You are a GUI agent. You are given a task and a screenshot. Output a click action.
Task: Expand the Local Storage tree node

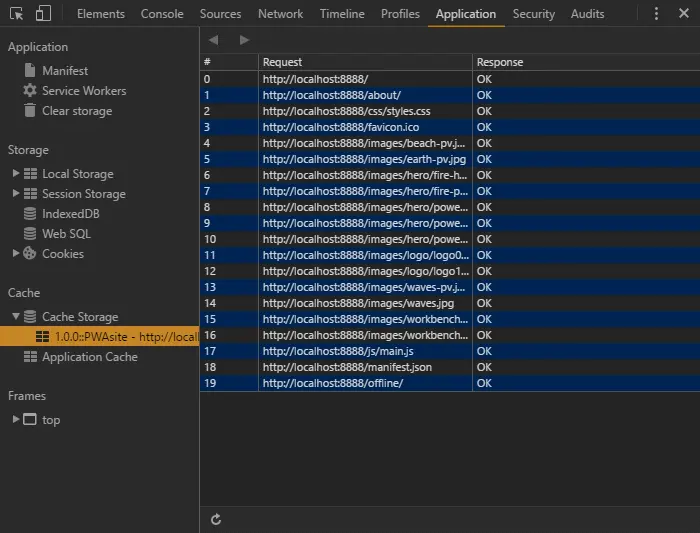(16, 174)
